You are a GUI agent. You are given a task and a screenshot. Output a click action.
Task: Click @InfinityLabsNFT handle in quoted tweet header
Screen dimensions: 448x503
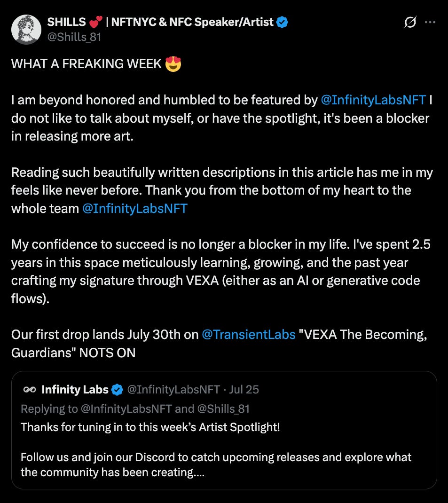coord(173,389)
